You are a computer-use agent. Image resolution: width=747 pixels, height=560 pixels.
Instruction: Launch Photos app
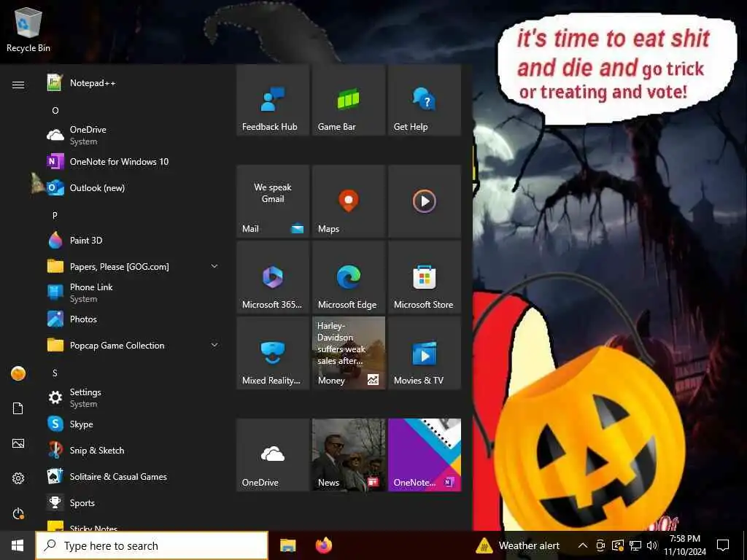(x=131, y=319)
